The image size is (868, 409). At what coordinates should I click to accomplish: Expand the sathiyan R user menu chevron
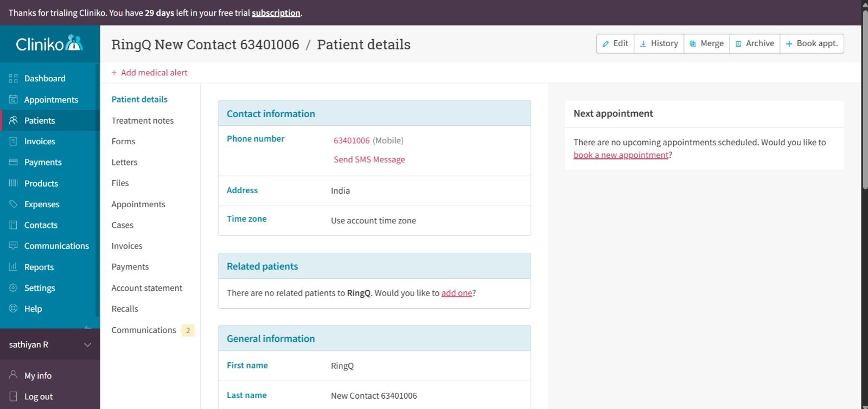click(x=87, y=345)
